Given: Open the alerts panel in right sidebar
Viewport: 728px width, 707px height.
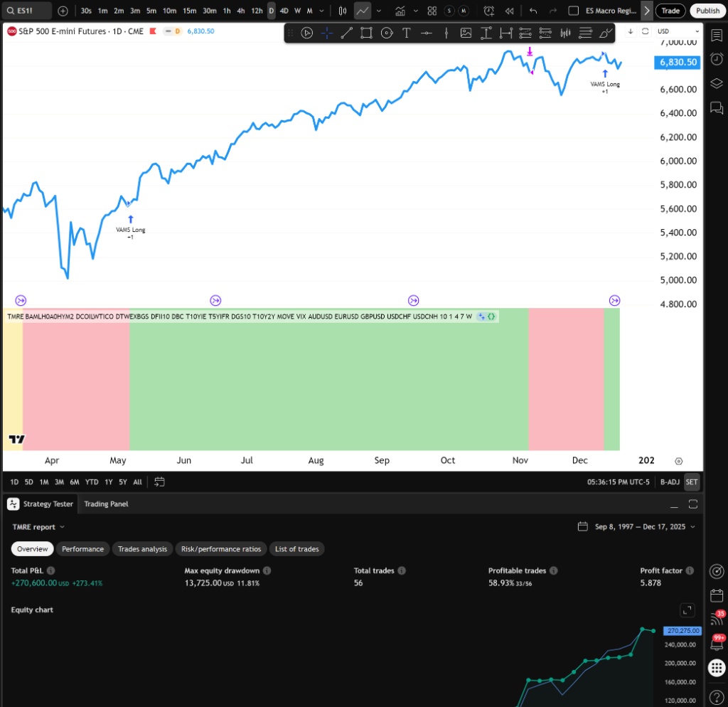Looking at the screenshot, I should click(716, 60).
